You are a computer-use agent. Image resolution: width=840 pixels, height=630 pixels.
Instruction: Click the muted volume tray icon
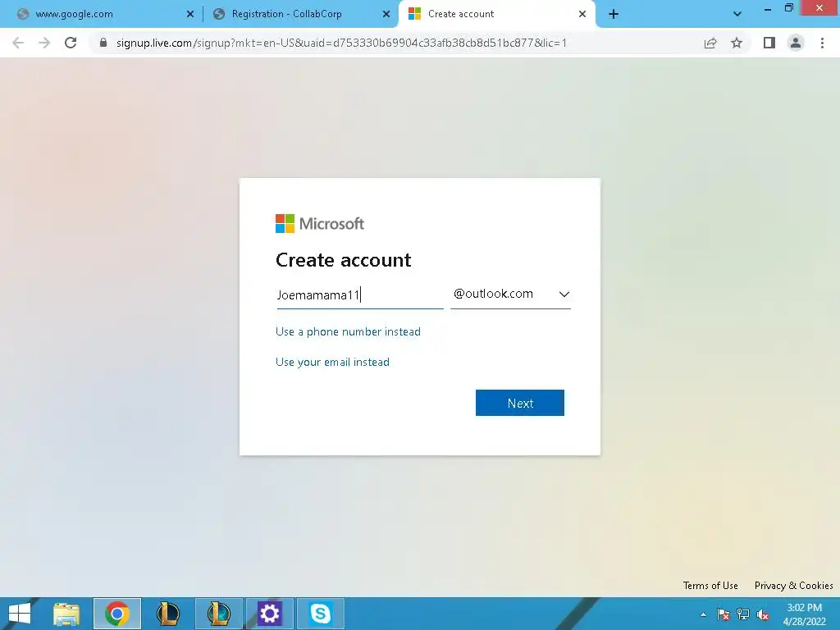[763, 614]
